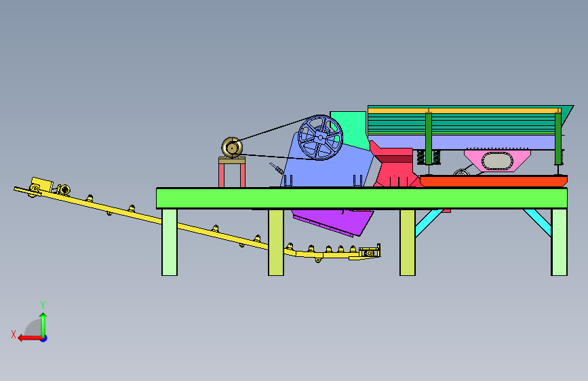Select the mint green crusher feed hopper

click(351, 129)
